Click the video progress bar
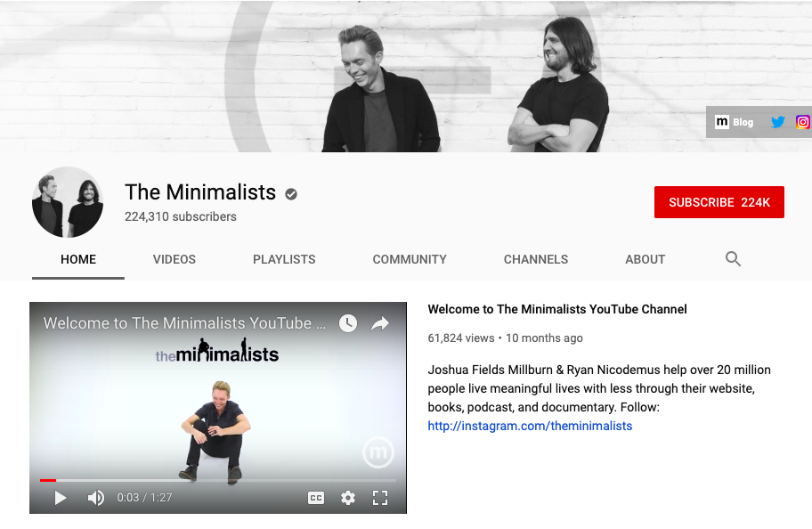This screenshot has height=529, width=812. pos(218,480)
